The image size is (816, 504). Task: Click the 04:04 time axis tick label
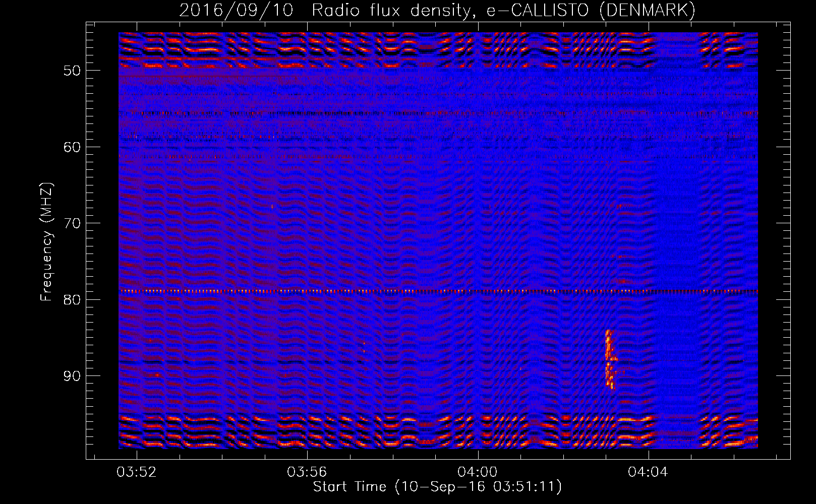coord(648,472)
